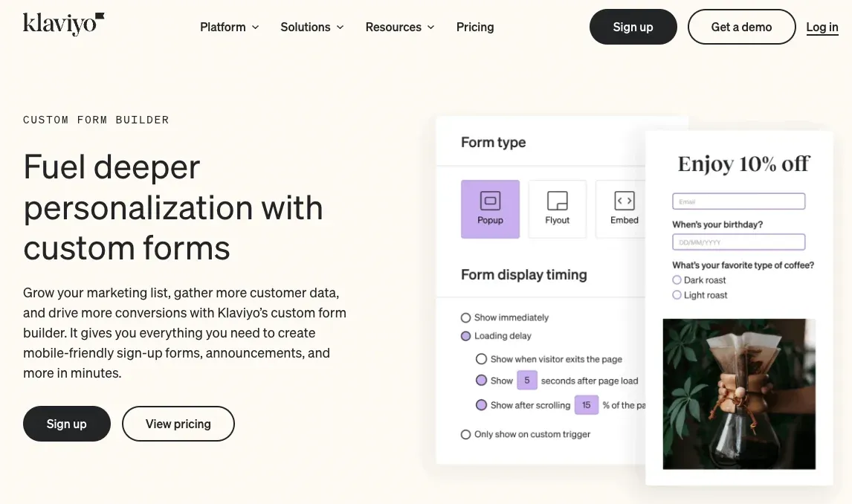The width and height of the screenshot is (852, 504).
Task: Click the Email input field
Action: click(738, 201)
